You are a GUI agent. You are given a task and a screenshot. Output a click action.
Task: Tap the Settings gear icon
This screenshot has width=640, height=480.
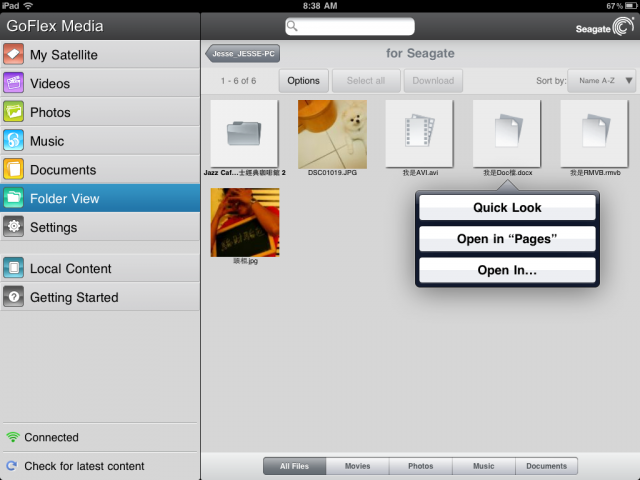pyautogui.click(x=13, y=227)
